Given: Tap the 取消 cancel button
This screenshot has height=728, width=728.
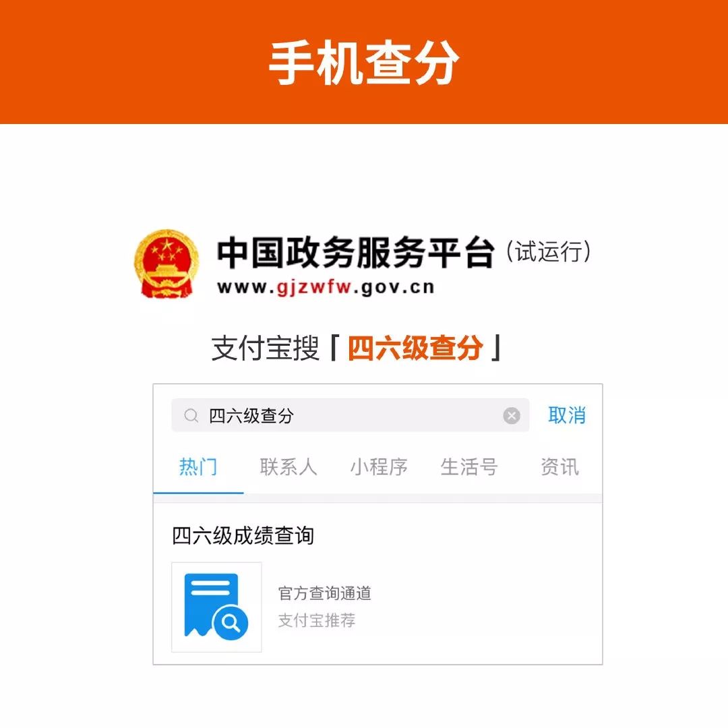Looking at the screenshot, I should pos(566,415).
